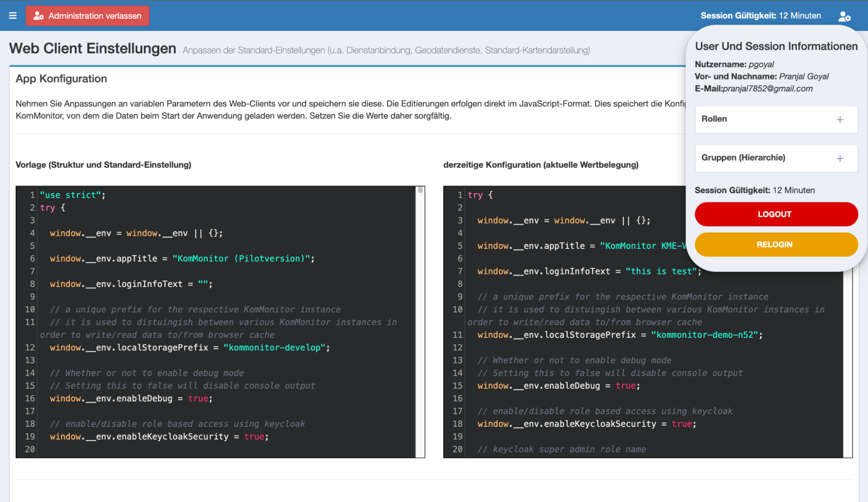Click the user settings icon in header
The height and width of the screenshot is (502, 868).
844,17
